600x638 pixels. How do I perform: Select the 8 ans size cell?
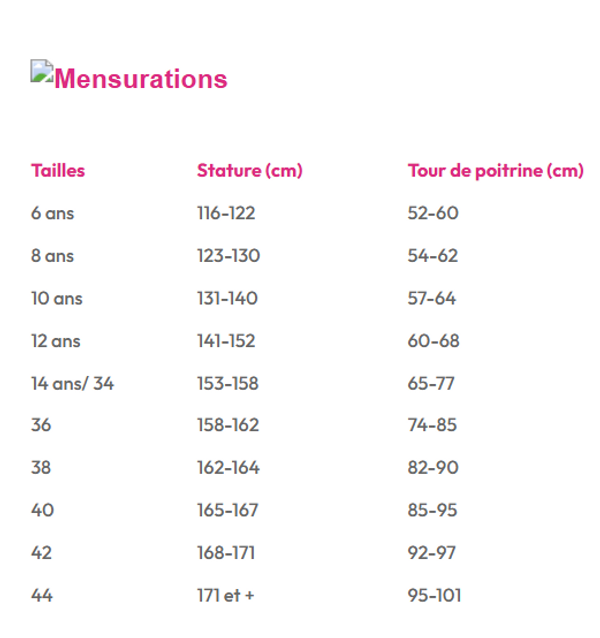(x=52, y=255)
